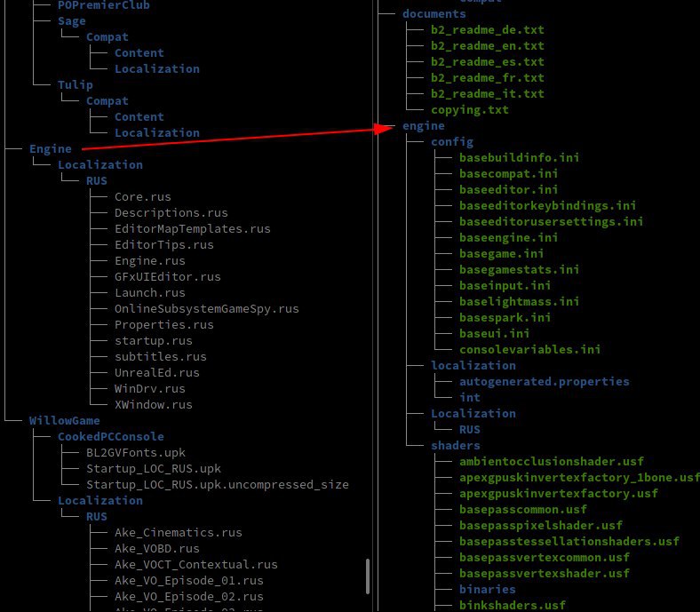This screenshot has height=612, width=700.
Task: Select Ake_VO_Episode_02.rus file name
Action: coord(189,597)
